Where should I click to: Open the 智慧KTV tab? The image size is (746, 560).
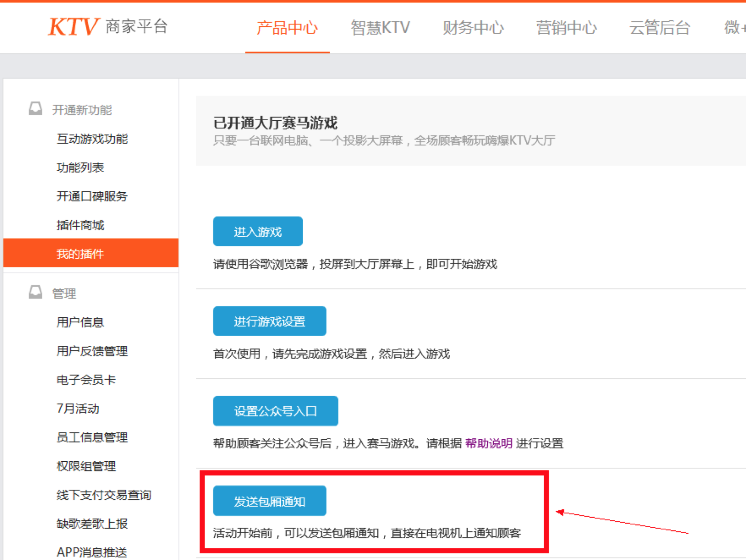[380, 28]
